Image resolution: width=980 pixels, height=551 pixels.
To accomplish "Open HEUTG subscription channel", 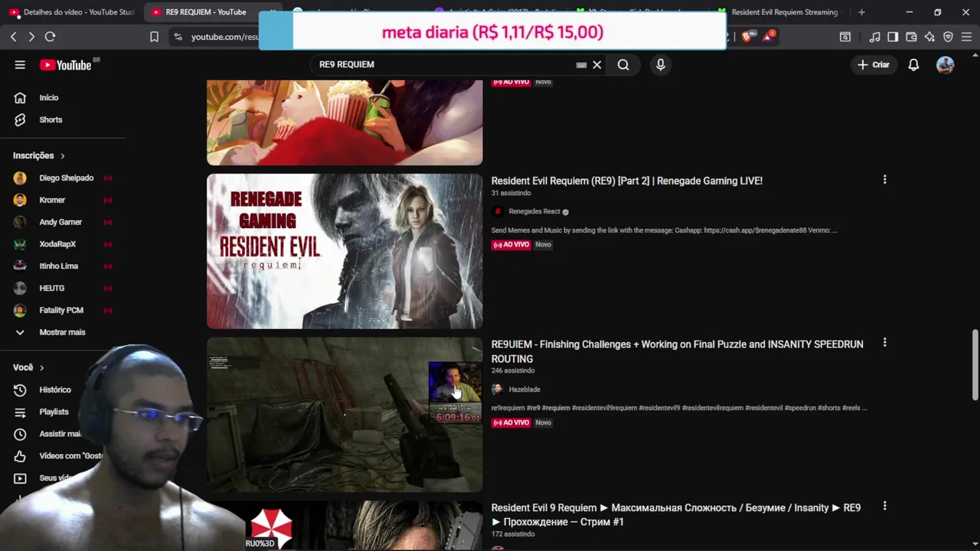I will pos(64,289).
